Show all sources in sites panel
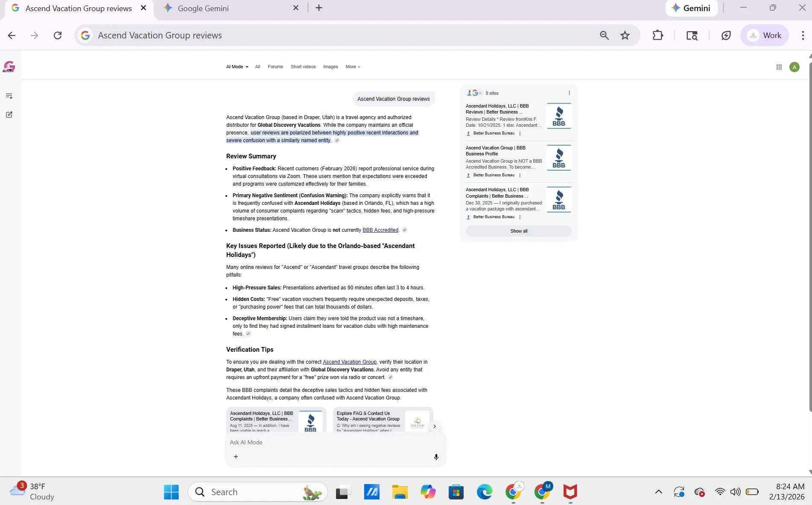Image resolution: width=812 pixels, height=505 pixels. (x=519, y=231)
